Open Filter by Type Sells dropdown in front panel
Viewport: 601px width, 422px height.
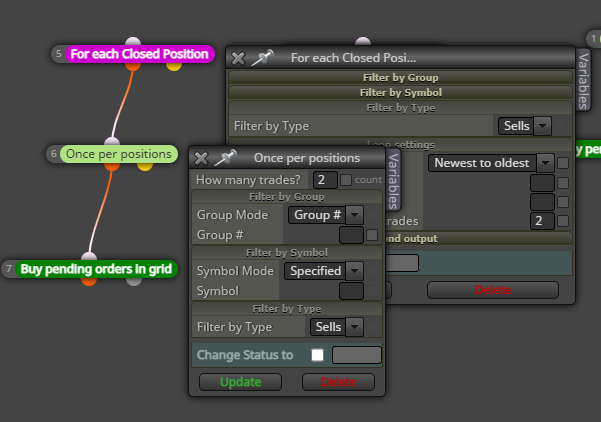click(x=337, y=327)
